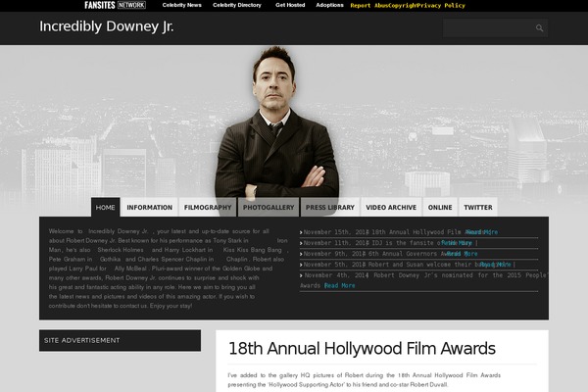Click the Site Advertisement heading
The width and height of the screenshot is (588, 392).
coord(81,341)
